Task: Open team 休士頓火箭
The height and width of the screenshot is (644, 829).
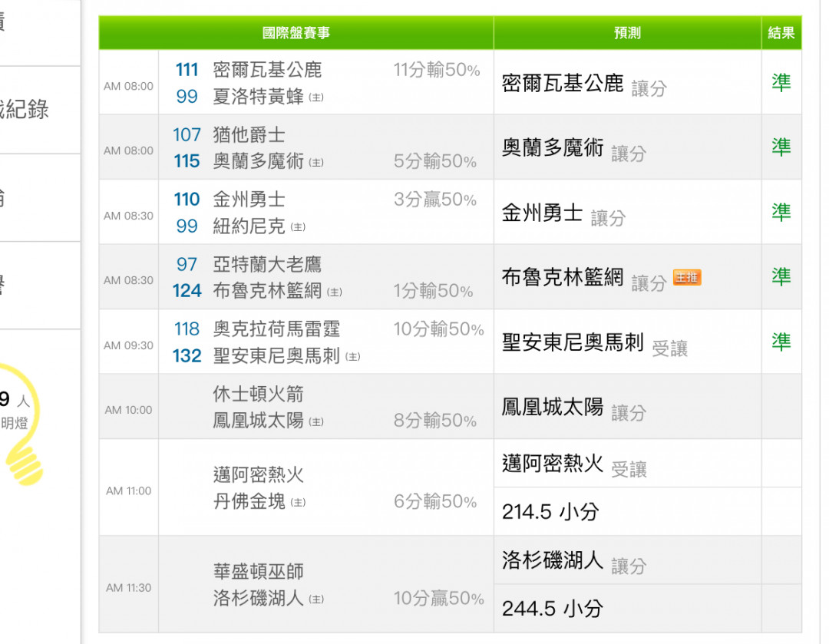Action: [259, 394]
